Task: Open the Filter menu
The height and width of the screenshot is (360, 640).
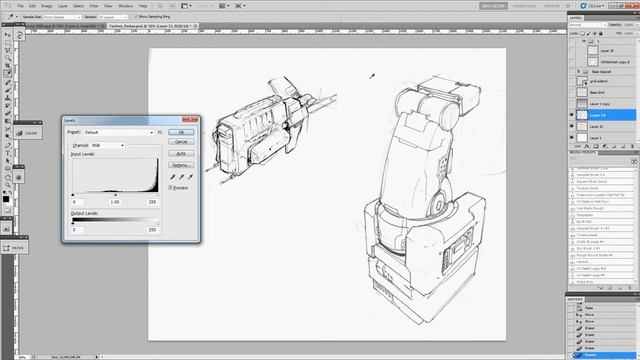Action: tap(94, 6)
